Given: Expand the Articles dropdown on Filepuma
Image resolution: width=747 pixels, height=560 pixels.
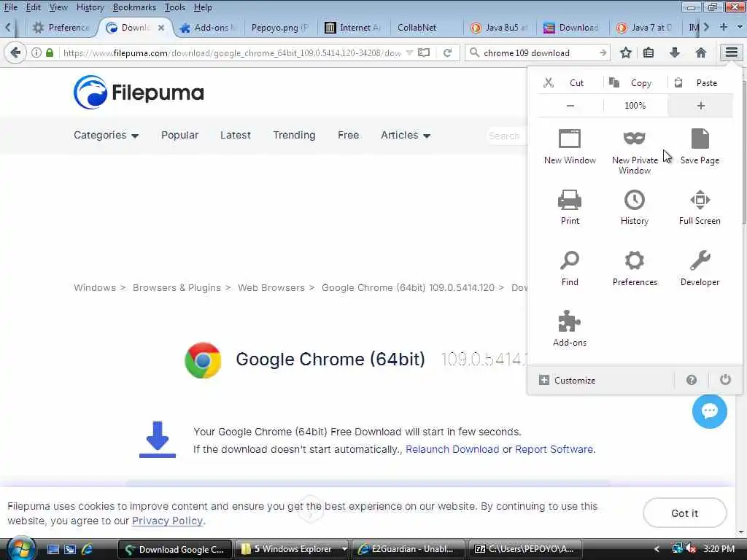Looking at the screenshot, I should 406,135.
